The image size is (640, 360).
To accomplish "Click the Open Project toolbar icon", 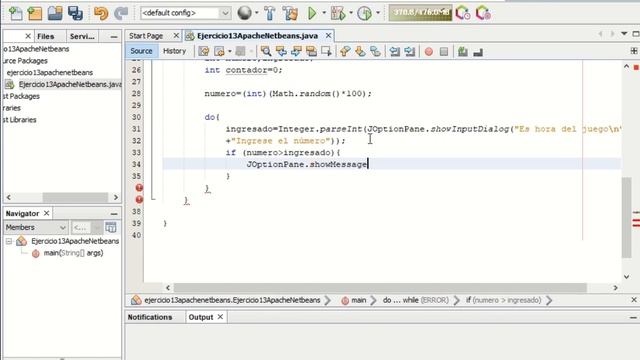I will [55, 13].
